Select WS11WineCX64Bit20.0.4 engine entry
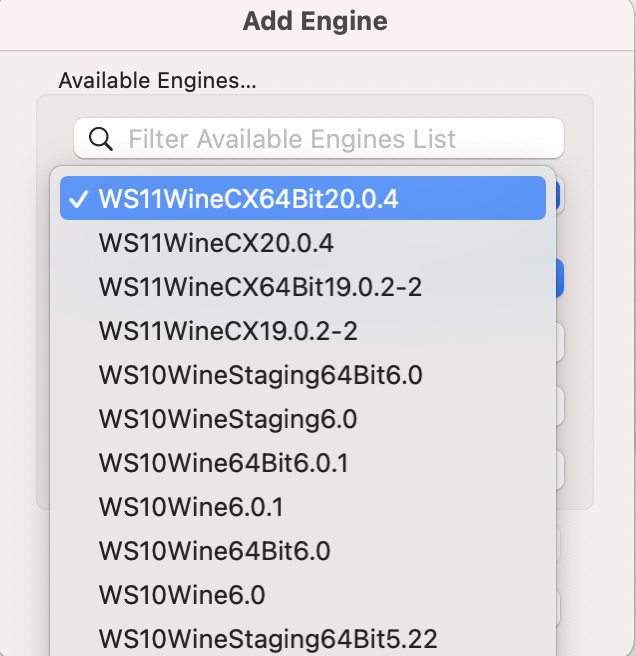 coord(303,198)
